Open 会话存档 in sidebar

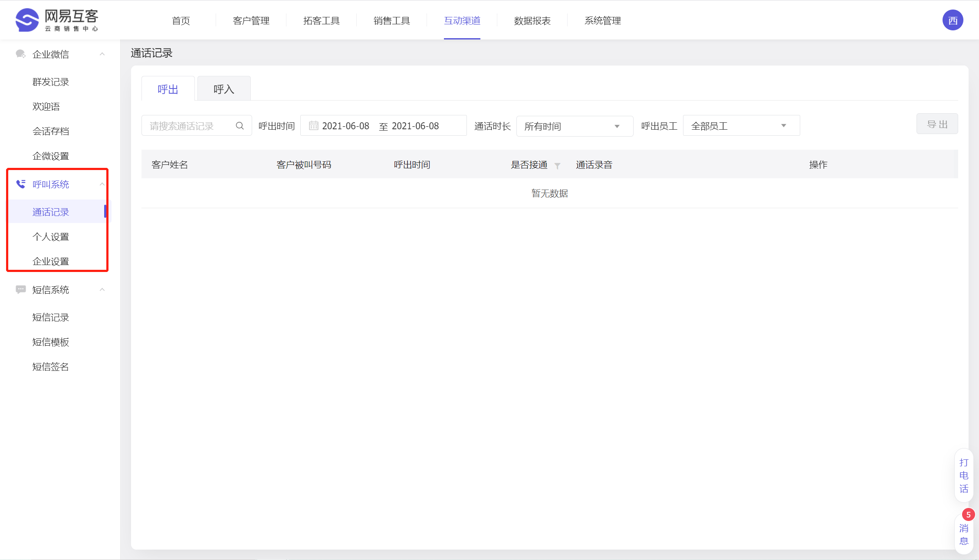click(51, 131)
